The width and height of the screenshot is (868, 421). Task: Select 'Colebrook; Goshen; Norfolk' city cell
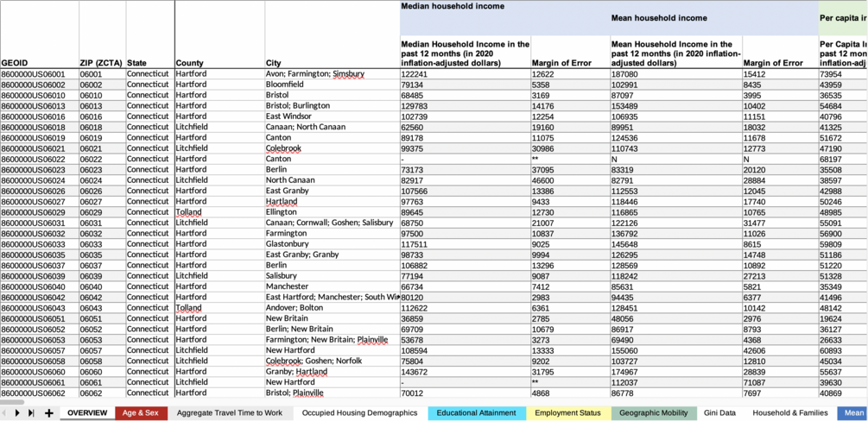(x=333, y=361)
